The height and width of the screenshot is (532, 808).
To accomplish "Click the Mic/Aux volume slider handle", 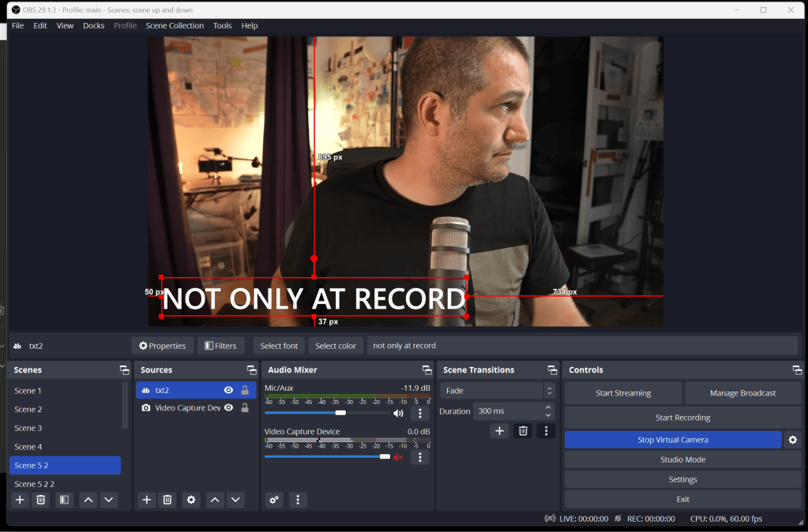I will pyautogui.click(x=340, y=413).
